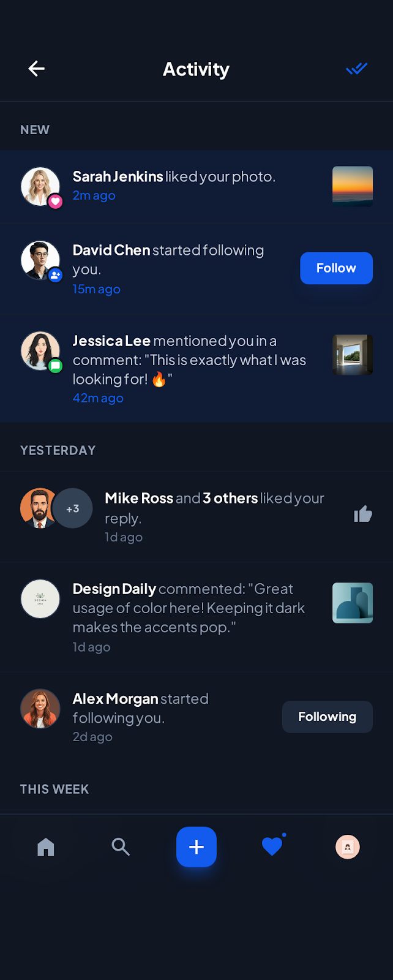This screenshot has height=980, width=393.
Task: Expand the +3 others likers badge
Action: coord(73,508)
